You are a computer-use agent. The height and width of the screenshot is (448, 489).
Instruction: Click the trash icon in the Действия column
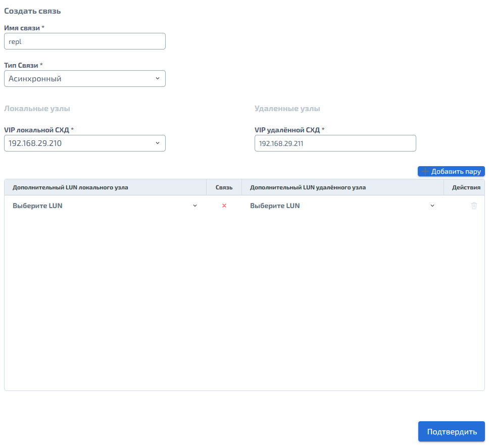(x=474, y=206)
